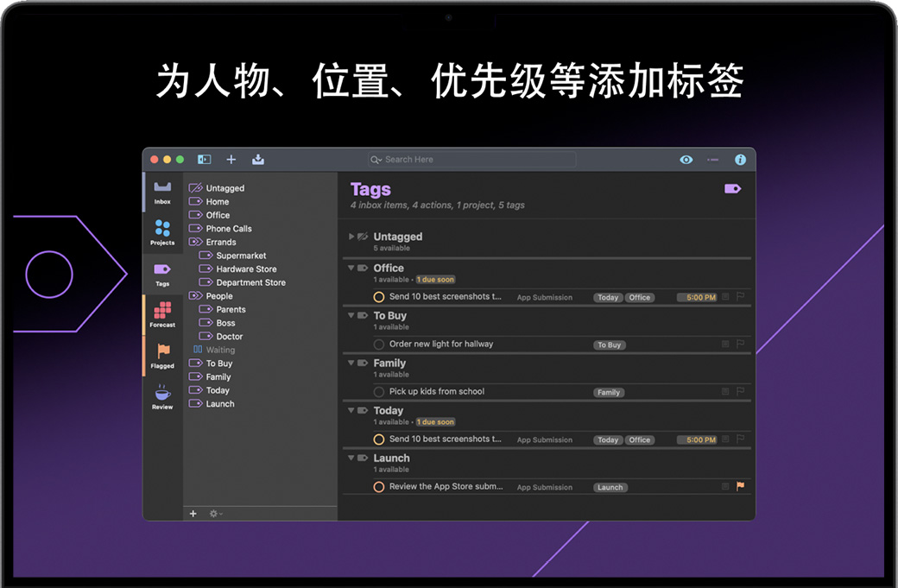Open the Forecast perspective

click(162, 315)
